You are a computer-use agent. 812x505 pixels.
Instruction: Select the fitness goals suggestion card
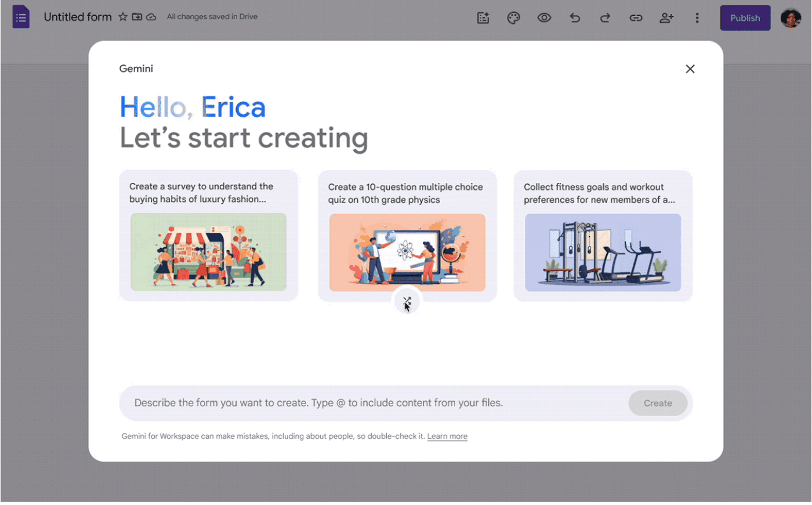click(603, 236)
